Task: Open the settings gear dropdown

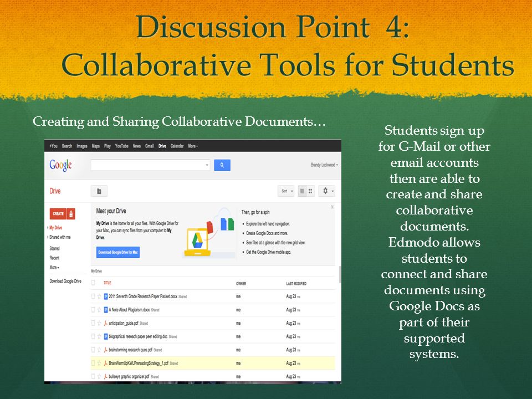Action: (x=326, y=191)
